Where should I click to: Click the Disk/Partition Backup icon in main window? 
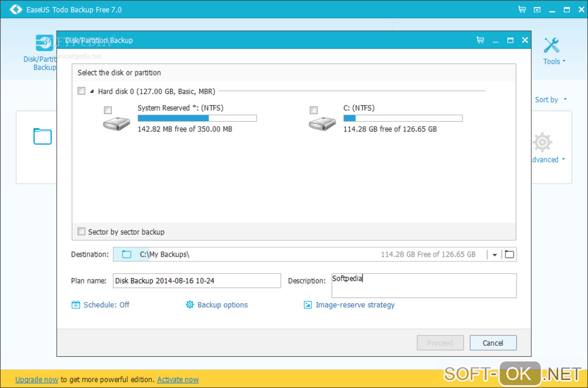click(45, 43)
